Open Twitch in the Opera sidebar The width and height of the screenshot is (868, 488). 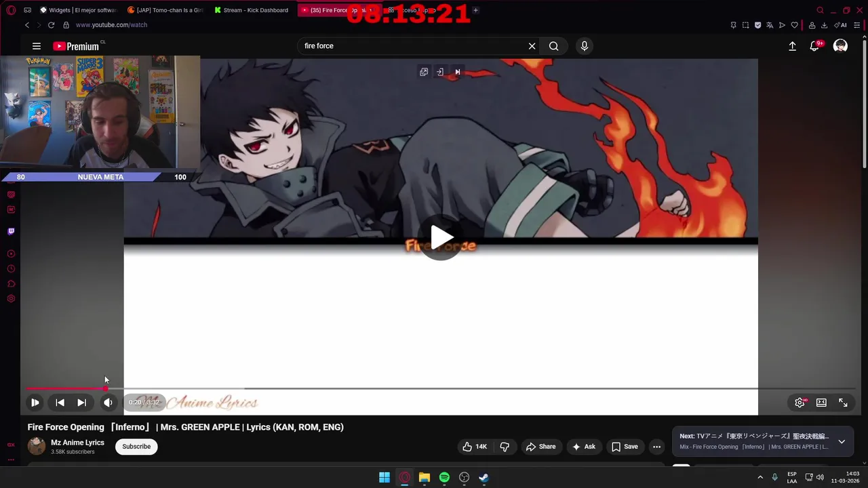(11, 231)
